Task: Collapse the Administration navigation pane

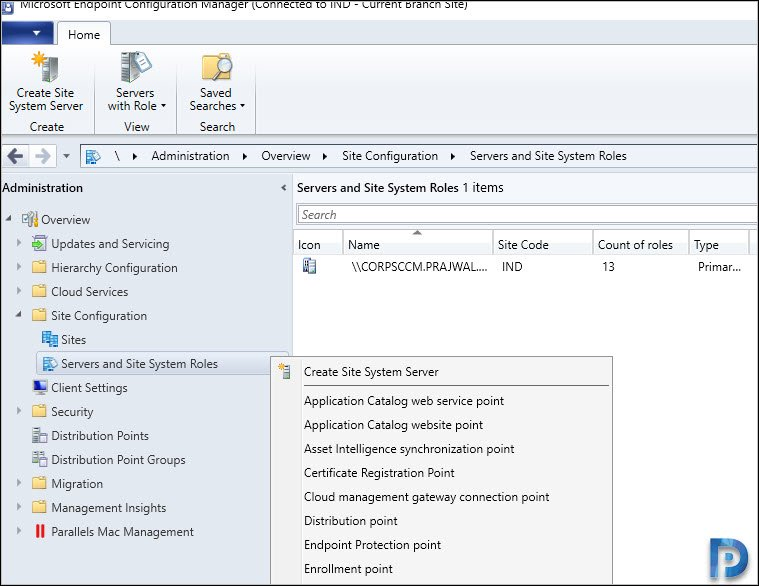Action: (x=284, y=188)
